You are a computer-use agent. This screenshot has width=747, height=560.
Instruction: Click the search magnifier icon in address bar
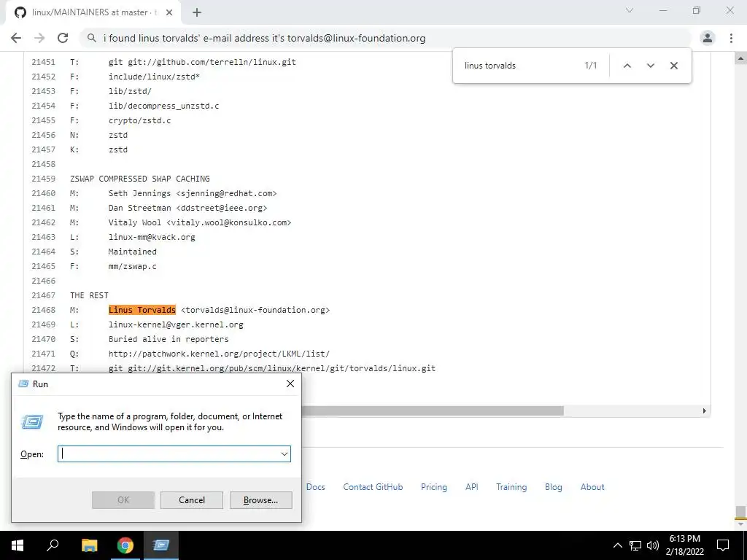click(x=91, y=38)
